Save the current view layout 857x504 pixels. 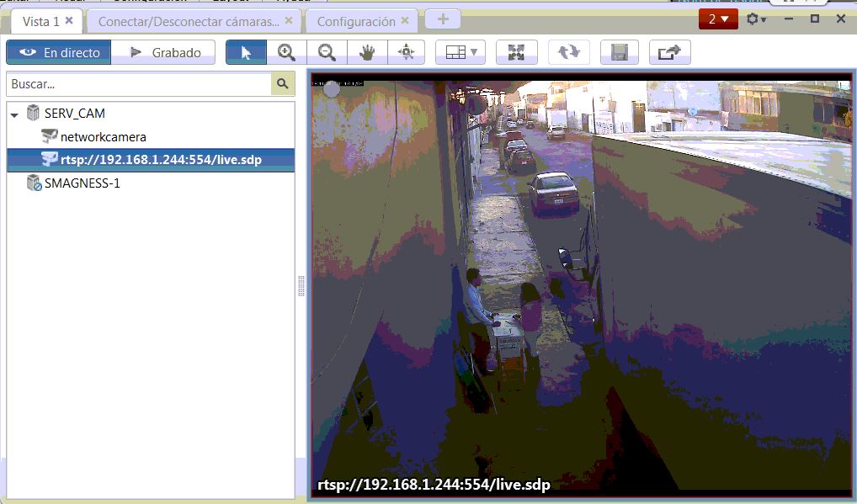point(619,51)
